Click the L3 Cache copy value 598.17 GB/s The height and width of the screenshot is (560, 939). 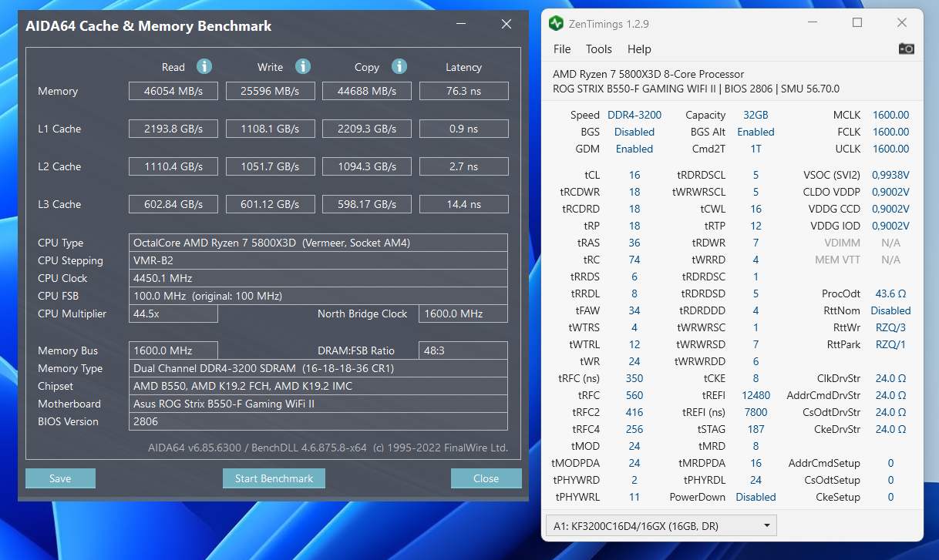[x=367, y=204]
